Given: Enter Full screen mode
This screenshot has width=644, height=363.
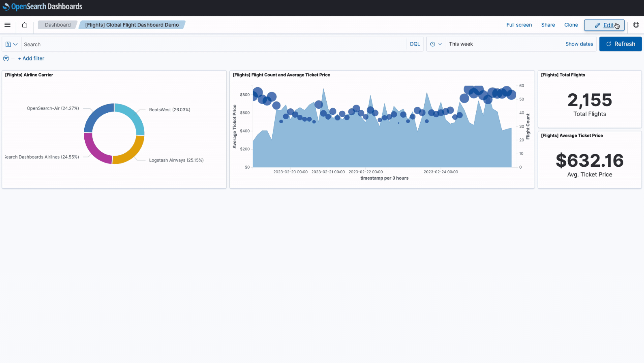Looking at the screenshot, I should (x=519, y=25).
